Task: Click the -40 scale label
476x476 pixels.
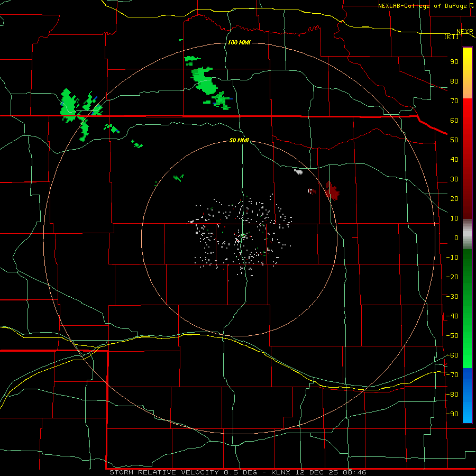Action: tap(452, 316)
